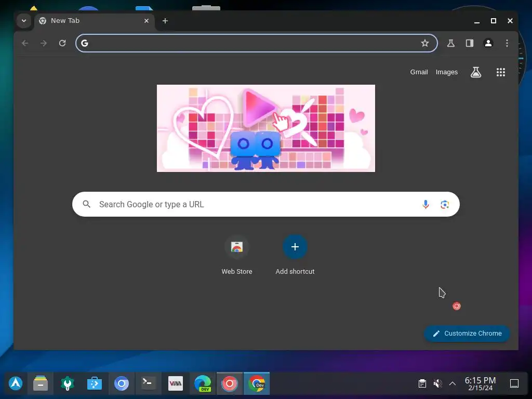
Task: Open Chrome Labs flask in toolbar
Action: tap(451, 43)
